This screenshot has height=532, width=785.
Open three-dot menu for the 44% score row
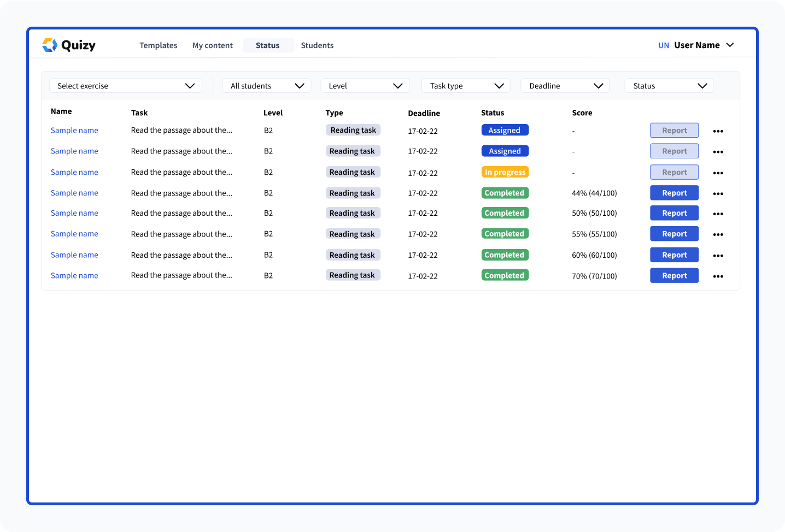coord(718,194)
